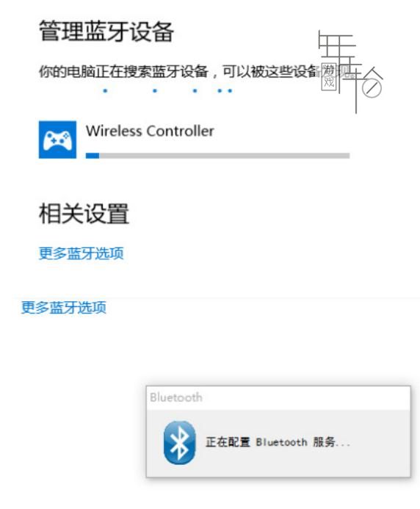
Task: Click the 你的电脑正在搜索蓝牙设备 description text
Action: tap(123, 71)
